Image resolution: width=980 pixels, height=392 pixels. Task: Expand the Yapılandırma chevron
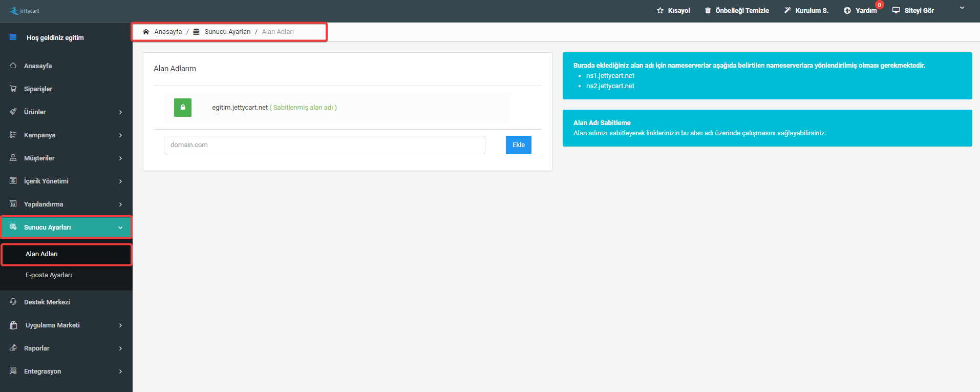pos(120,204)
